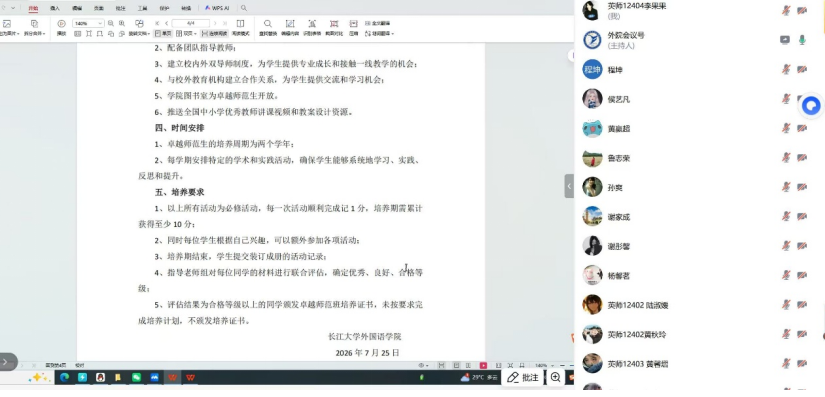Open the WPS AI tab
The image size is (825, 397).
(x=217, y=8)
